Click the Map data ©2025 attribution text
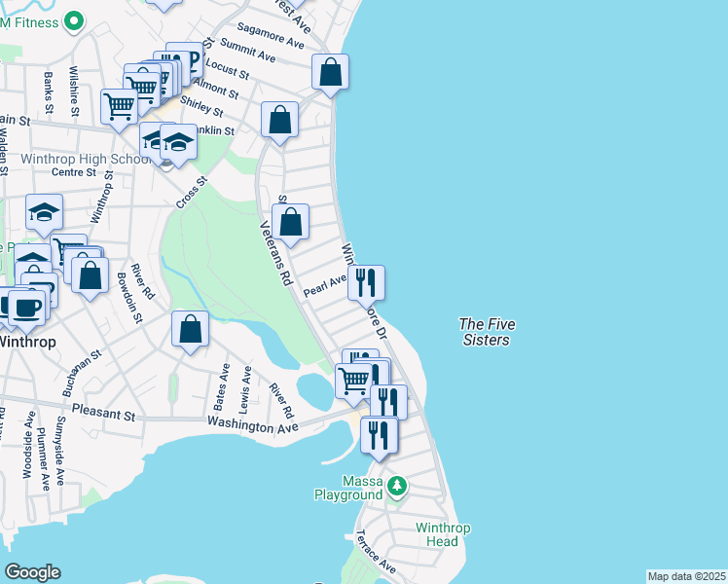 686,576
